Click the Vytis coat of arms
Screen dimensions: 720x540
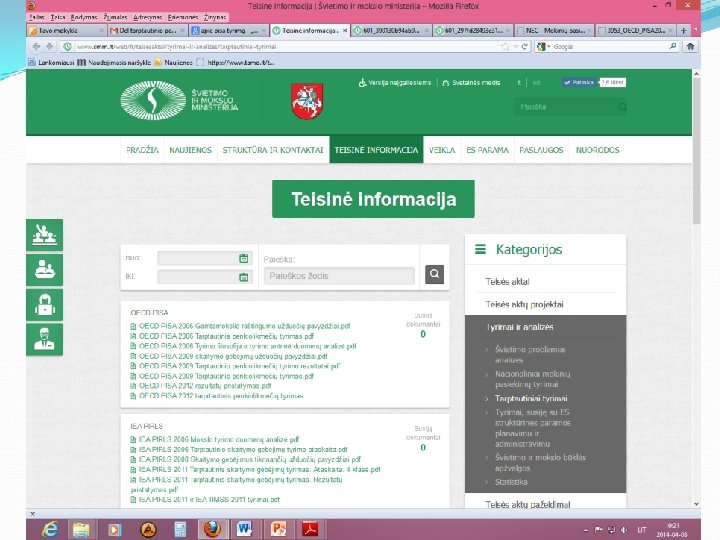(x=307, y=101)
